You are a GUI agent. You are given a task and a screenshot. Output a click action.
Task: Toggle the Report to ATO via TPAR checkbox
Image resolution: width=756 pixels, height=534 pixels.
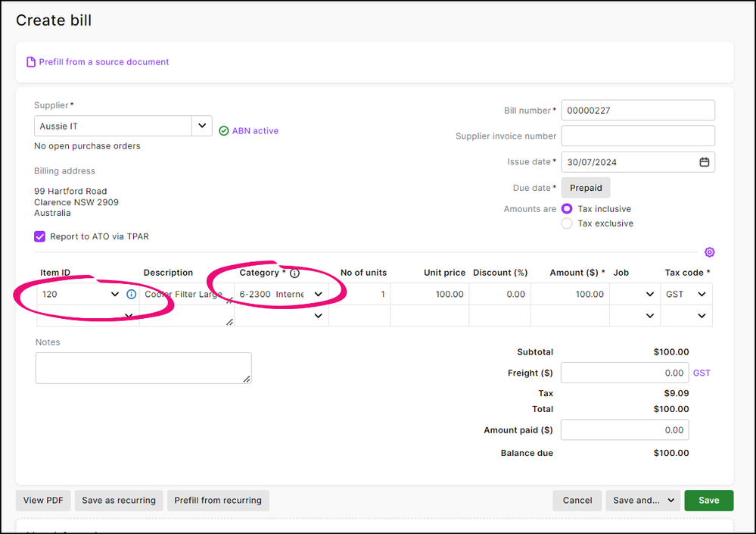[40, 236]
